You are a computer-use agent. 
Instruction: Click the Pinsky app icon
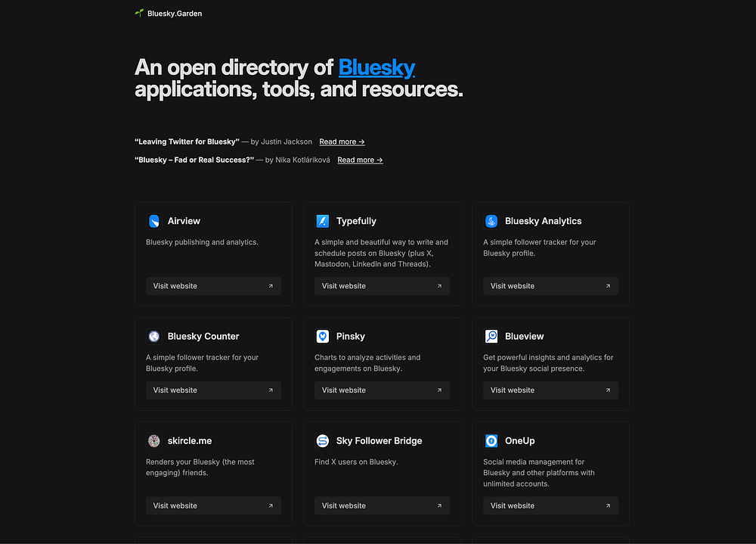(x=323, y=337)
